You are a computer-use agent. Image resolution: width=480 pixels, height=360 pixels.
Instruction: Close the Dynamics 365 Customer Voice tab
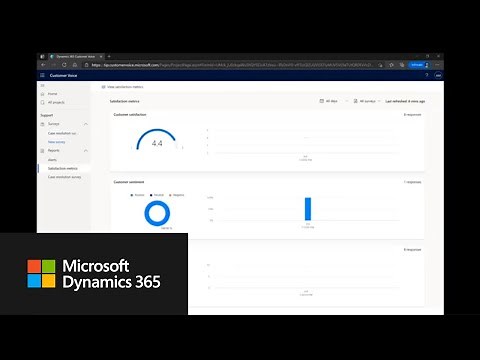pos(101,56)
